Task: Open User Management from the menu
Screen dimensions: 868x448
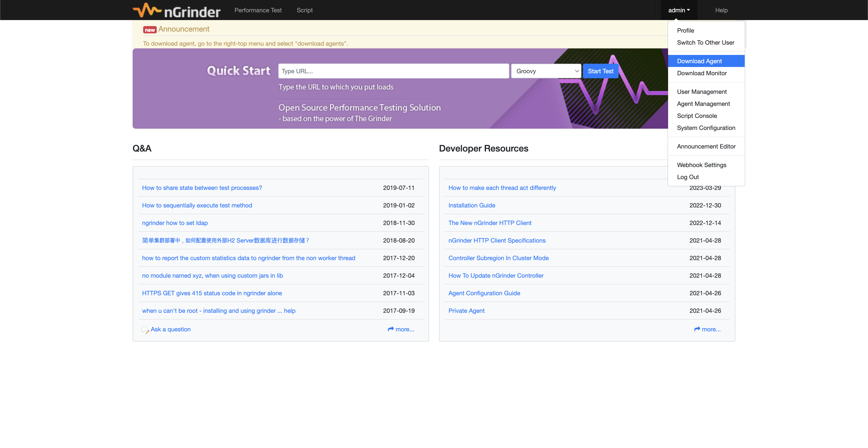Action: pyautogui.click(x=701, y=92)
